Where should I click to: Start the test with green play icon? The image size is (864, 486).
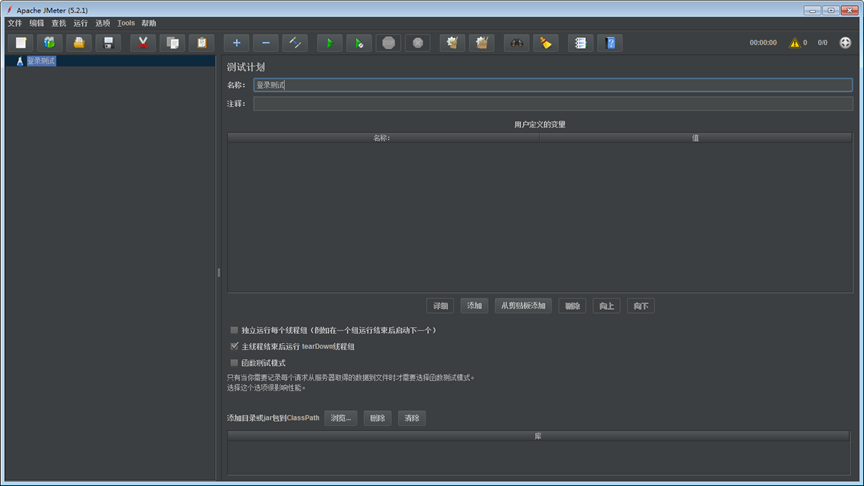point(330,43)
